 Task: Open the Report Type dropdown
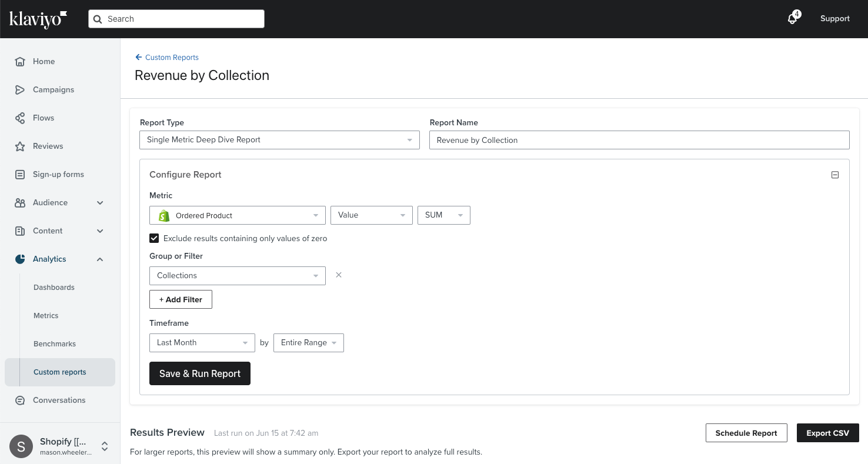pos(279,140)
